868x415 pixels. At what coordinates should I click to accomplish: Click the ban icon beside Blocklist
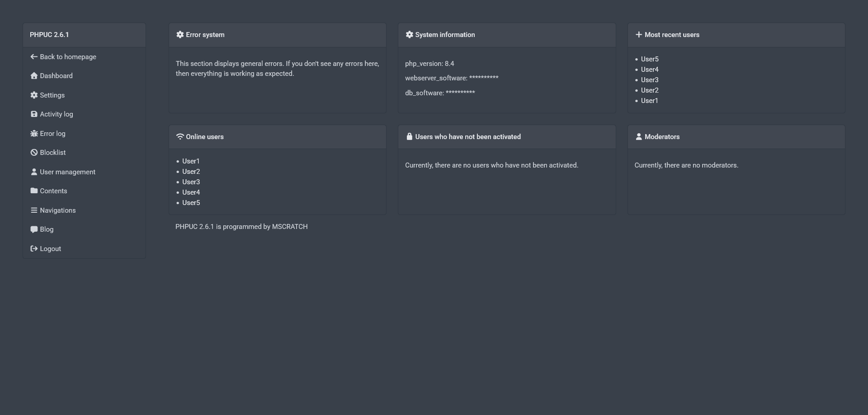pyautogui.click(x=34, y=153)
